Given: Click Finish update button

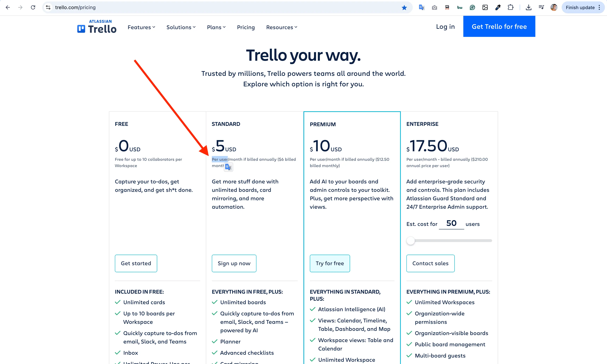Looking at the screenshot, I should [580, 8].
